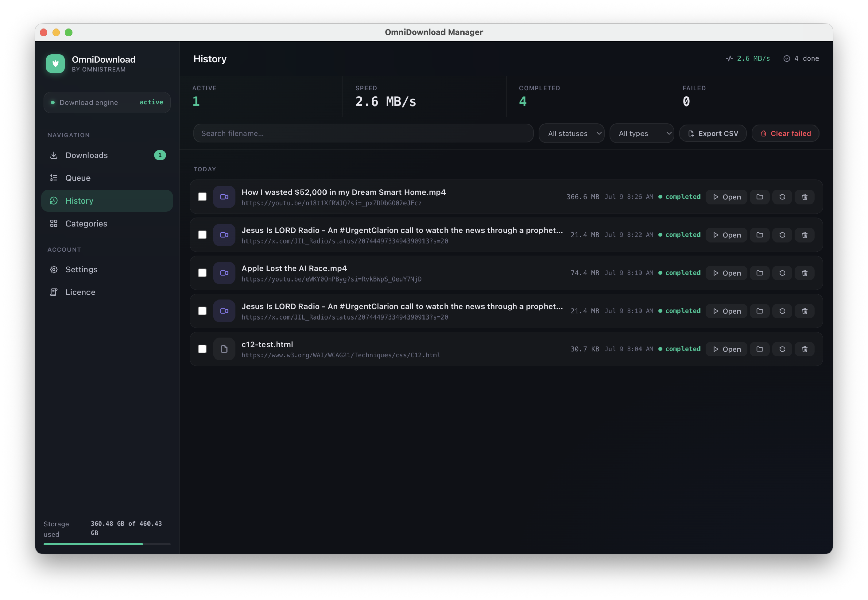Viewport: 868px width, 600px height.
Task: Open Jesus Is LORD 8:22 AM download
Action: coord(726,235)
